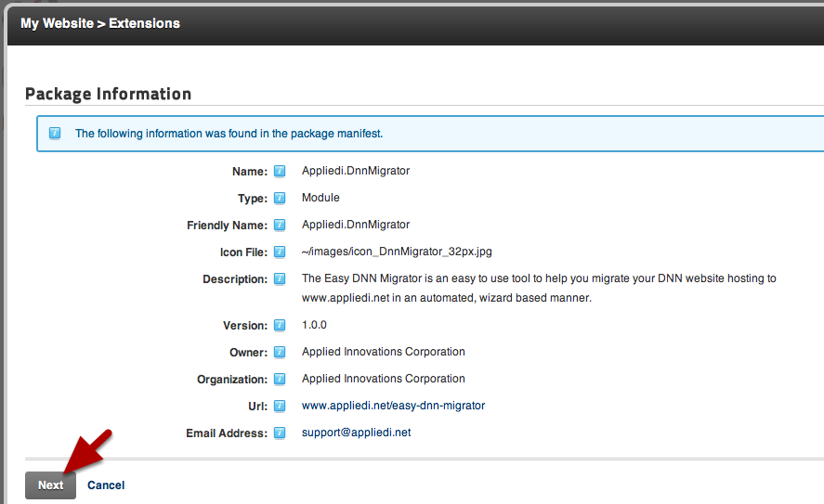Click the 'Version:' field label

[245, 326]
